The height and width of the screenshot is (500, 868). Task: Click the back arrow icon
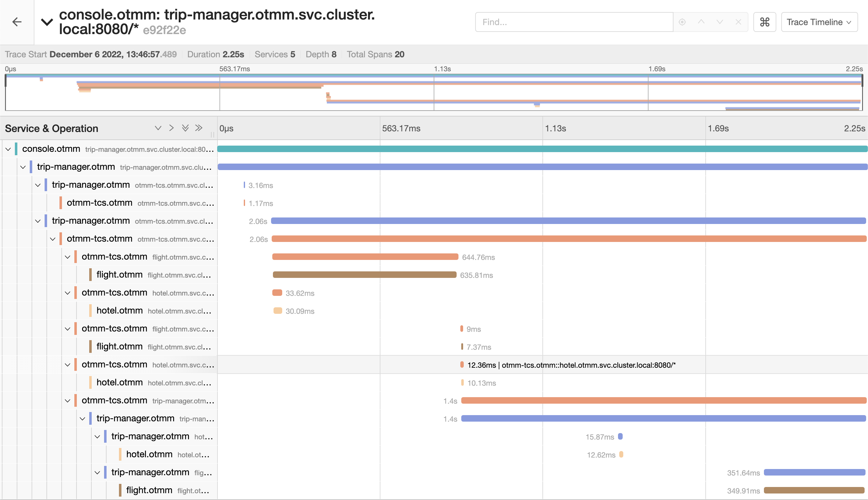tap(17, 22)
